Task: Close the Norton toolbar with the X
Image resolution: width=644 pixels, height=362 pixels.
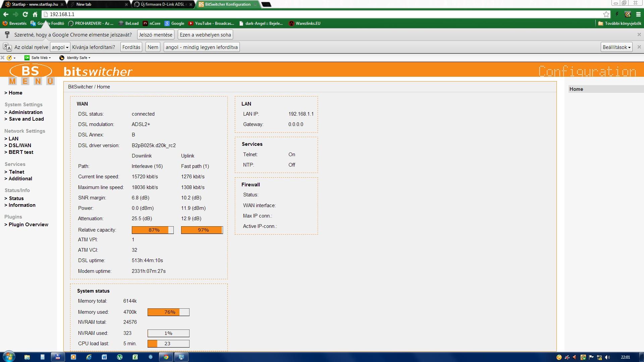Action: (x=3, y=58)
